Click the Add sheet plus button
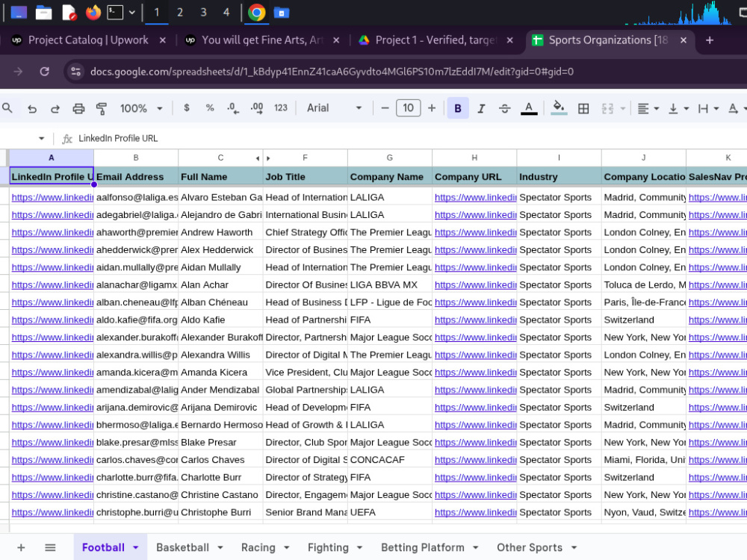747x560 pixels. tap(21, 547)
